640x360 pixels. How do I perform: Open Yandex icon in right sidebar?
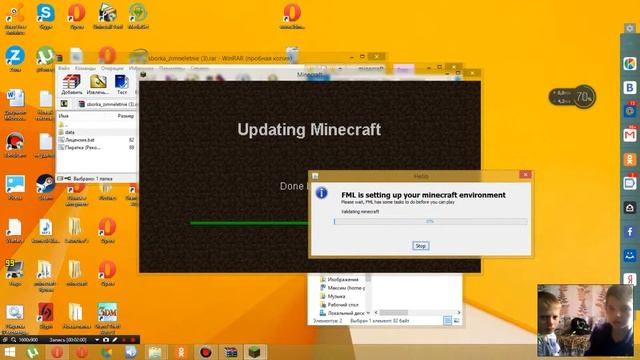630,279
